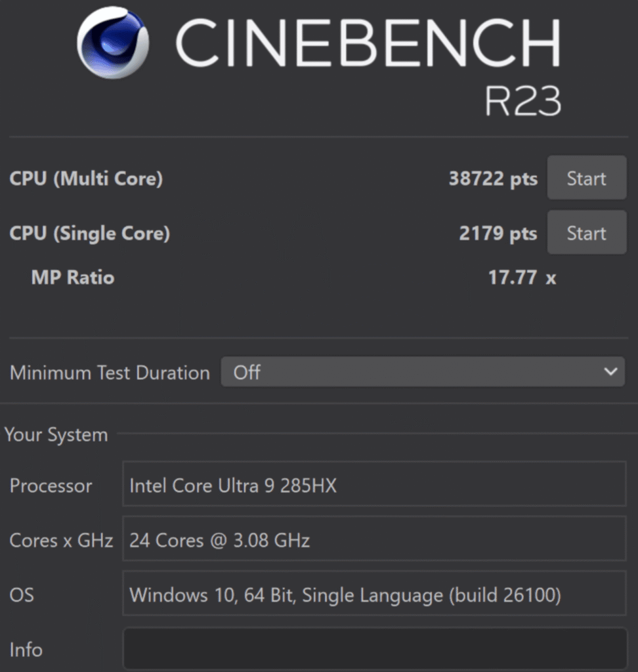Click inside the empty Info field
The height and width of the screenshot is (672, 638).
(x=374, y=649)
